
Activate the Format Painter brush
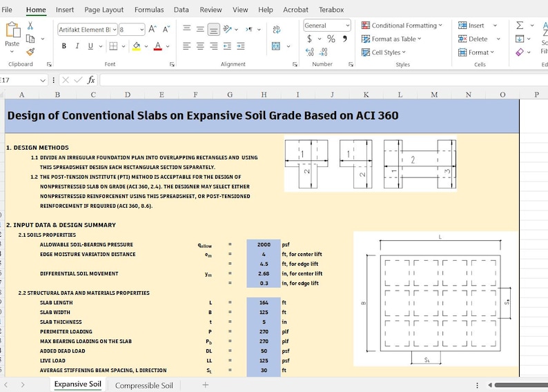pyautogui.click(x=30, y=52)
